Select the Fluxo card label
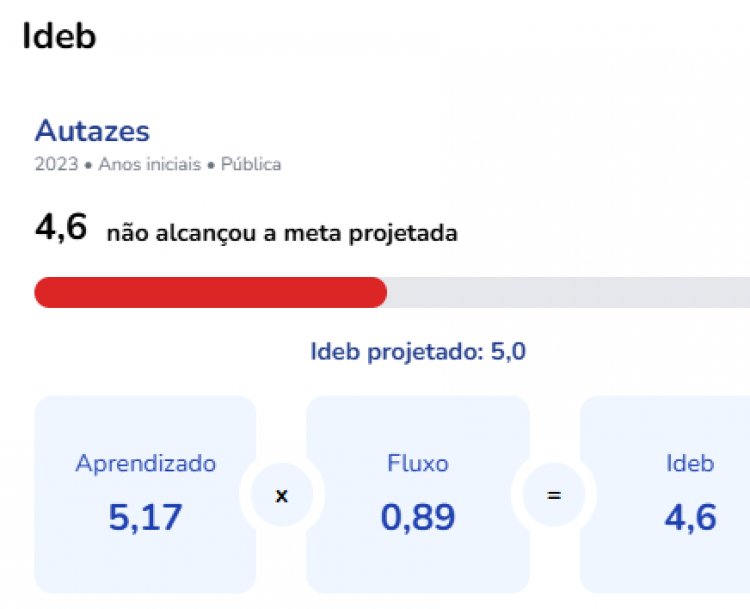 pos(417,463)
